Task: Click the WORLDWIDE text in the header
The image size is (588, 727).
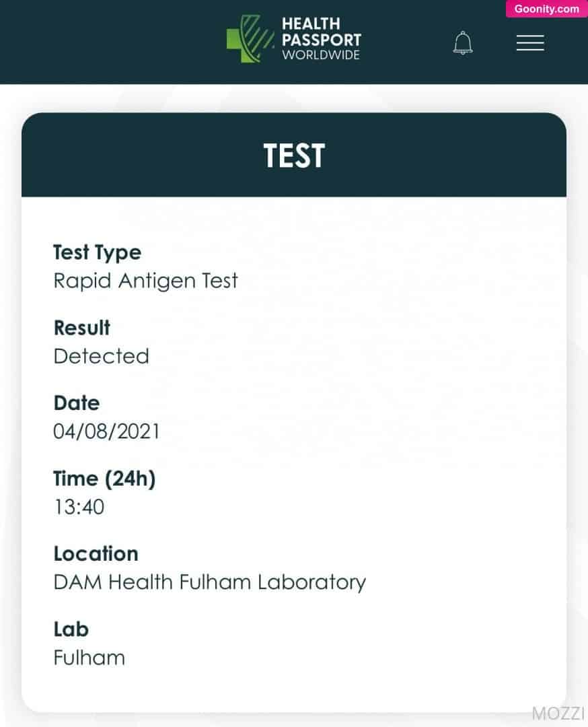Action: point(321,55)
